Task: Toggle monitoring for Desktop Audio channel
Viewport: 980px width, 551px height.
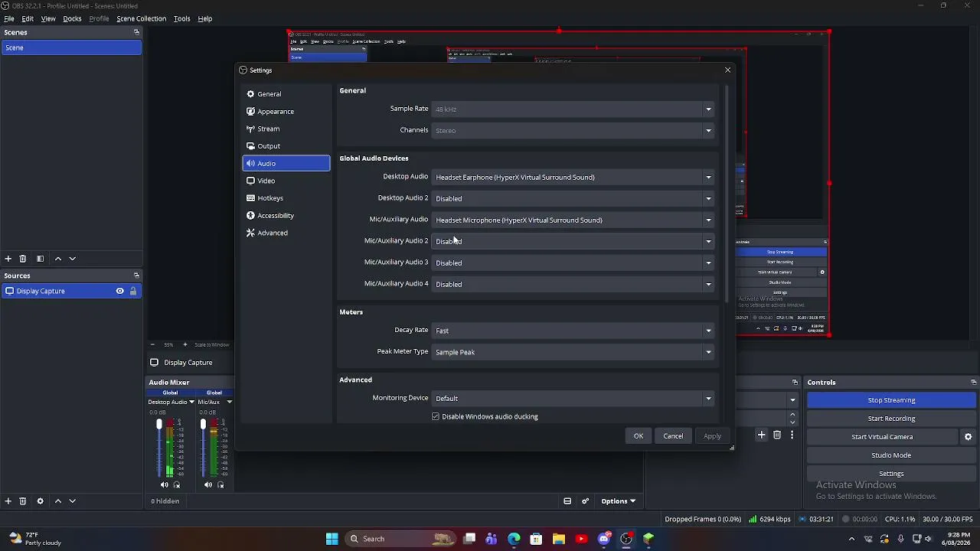Action: (177, 485)
